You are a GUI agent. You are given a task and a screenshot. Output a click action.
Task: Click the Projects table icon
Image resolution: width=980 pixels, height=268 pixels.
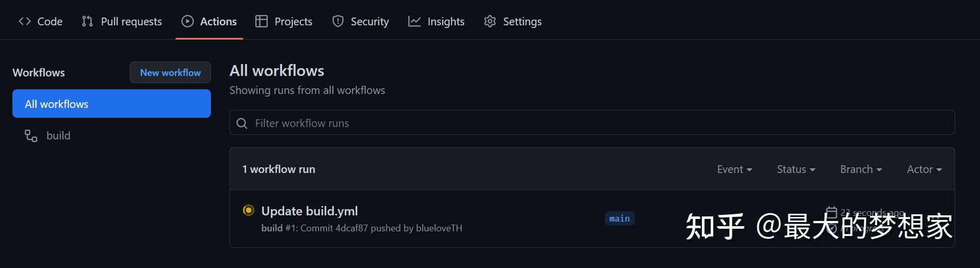coord(262,21)
